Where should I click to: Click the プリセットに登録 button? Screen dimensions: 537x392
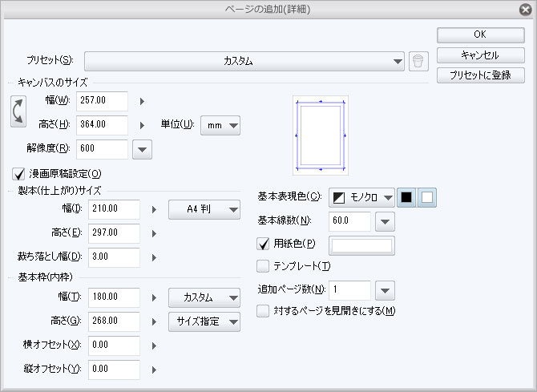pos(480,75)
